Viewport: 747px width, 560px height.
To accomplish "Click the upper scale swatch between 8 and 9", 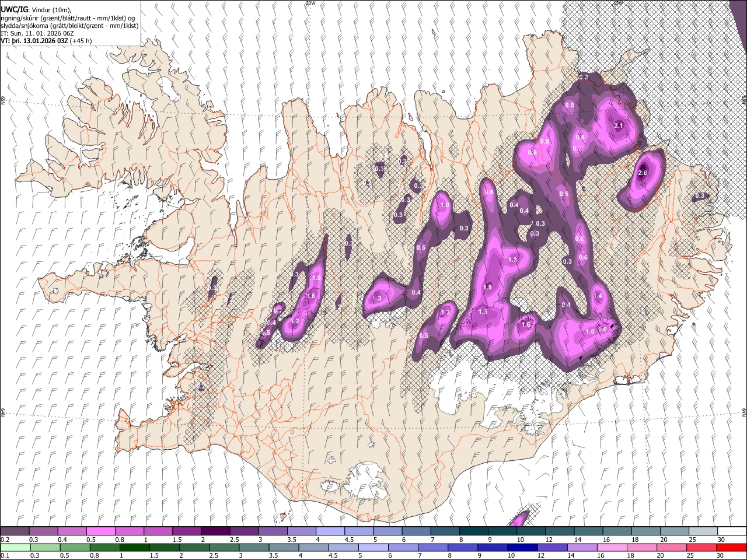I will (x=474, y=531).
